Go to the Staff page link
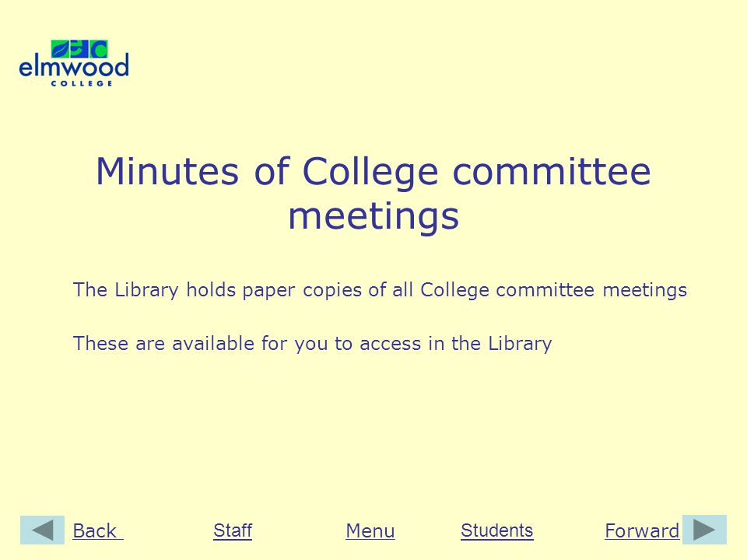The height and width of the screenshot is (560, 747). pyautogui.click(x=233, y=530)
